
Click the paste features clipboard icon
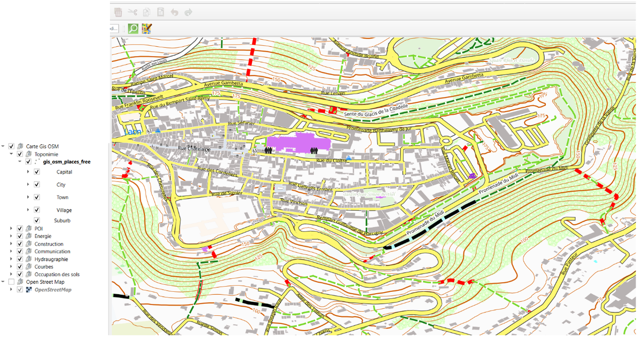tap(160, 13)
